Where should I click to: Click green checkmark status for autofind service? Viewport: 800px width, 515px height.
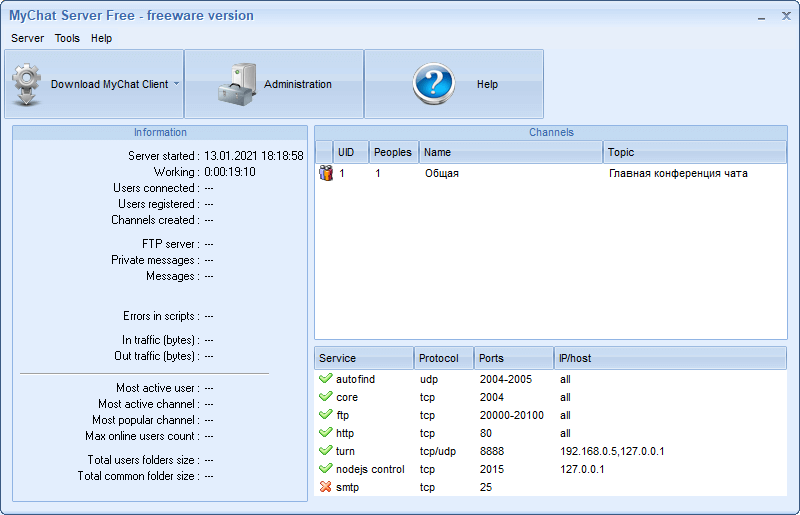point(326,379)
